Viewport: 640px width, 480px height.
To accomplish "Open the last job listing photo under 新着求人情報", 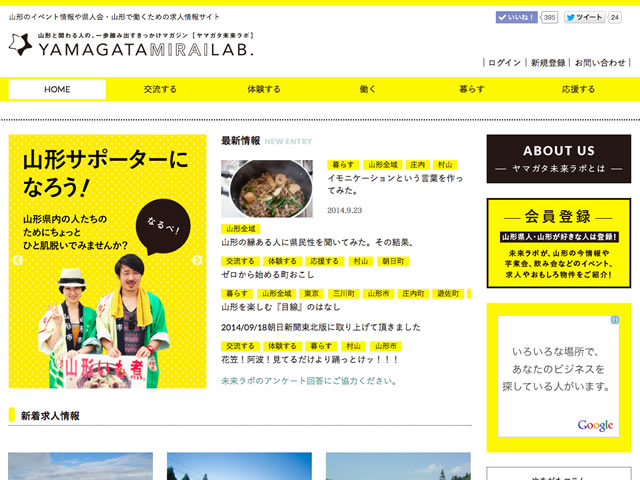I will point(398,466).
